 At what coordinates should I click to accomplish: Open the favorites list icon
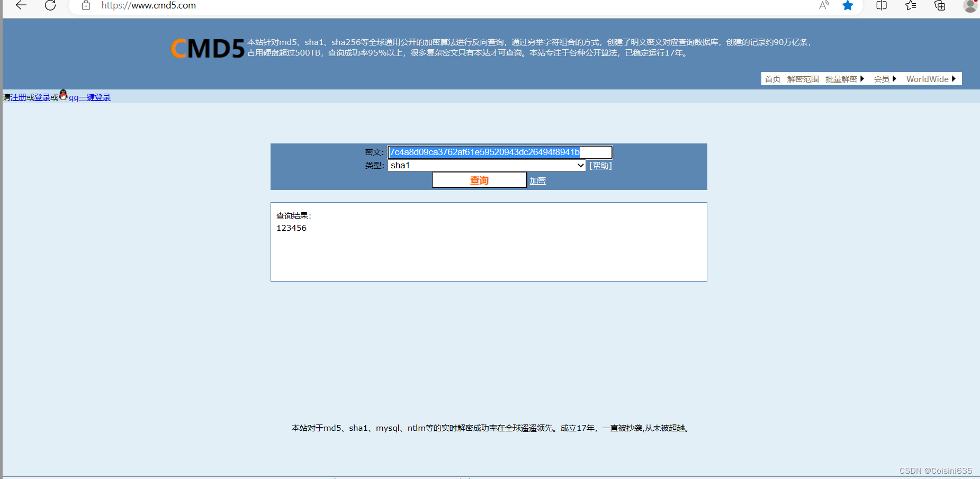coord(911,5)
